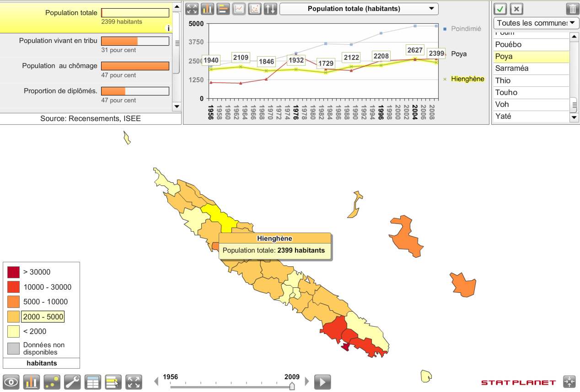Viewport: 580px width, 392px height.
Task: Switch graph to horizontal bar chart
Action: (x=223, y=9)
